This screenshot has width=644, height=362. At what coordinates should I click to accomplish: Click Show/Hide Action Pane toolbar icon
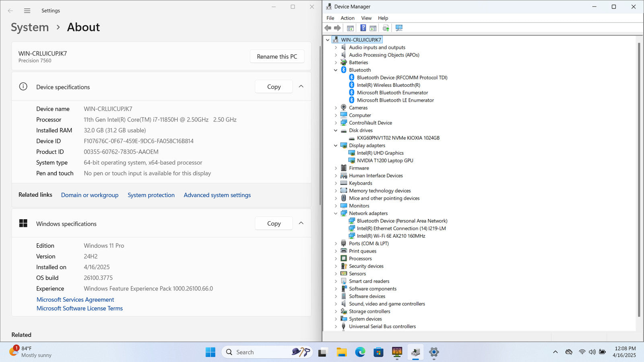(x=373, y=28)
